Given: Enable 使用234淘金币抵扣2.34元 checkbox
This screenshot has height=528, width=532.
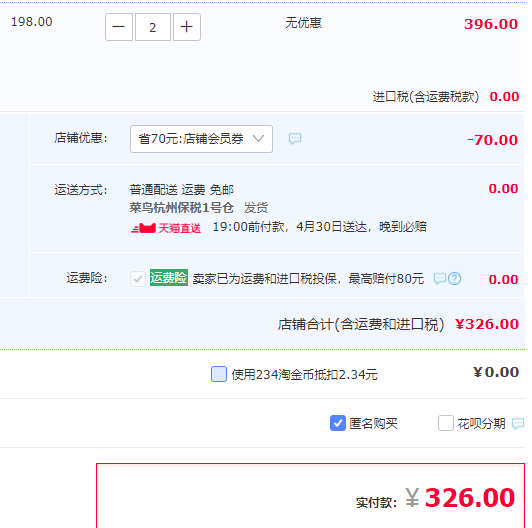Looking at the screenshot, I should (219, 374).
